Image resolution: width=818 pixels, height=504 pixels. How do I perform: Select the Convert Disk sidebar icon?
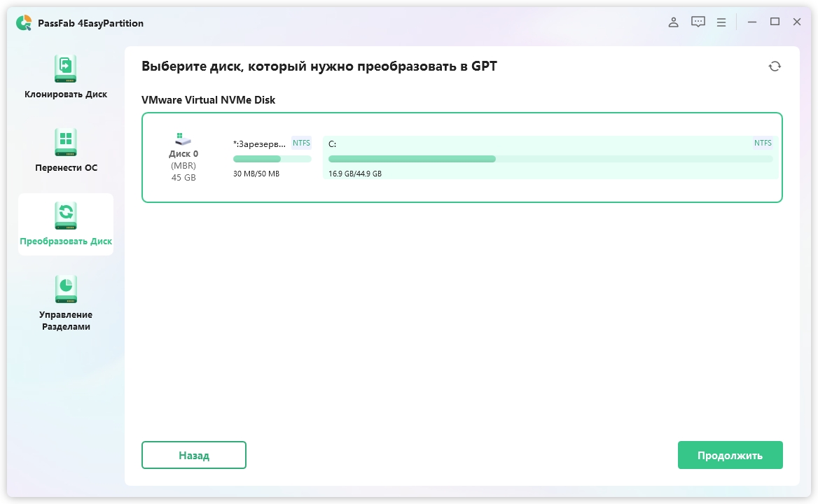pos(66,216)
